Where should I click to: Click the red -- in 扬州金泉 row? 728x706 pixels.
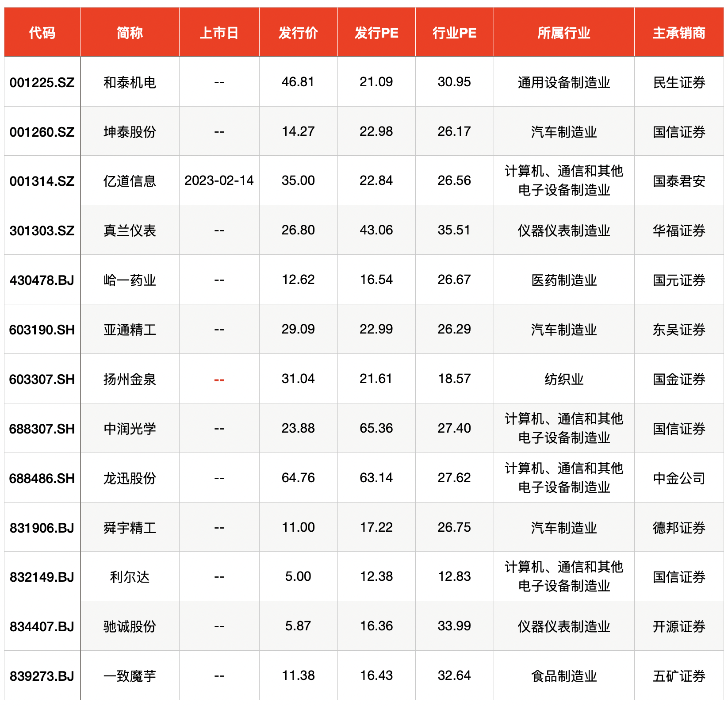(219, 380)
